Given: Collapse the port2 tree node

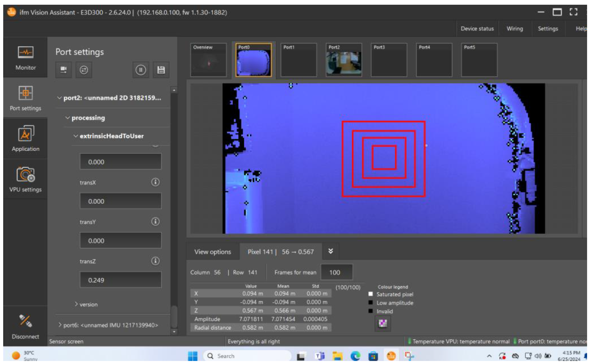Looking at the screenshot, I should tap(59, 98).
